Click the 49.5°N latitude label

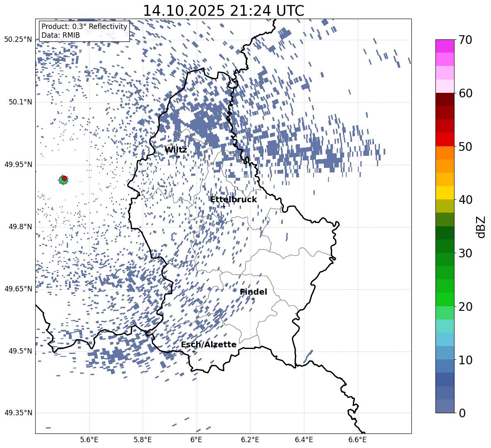(x=20, y=351)
